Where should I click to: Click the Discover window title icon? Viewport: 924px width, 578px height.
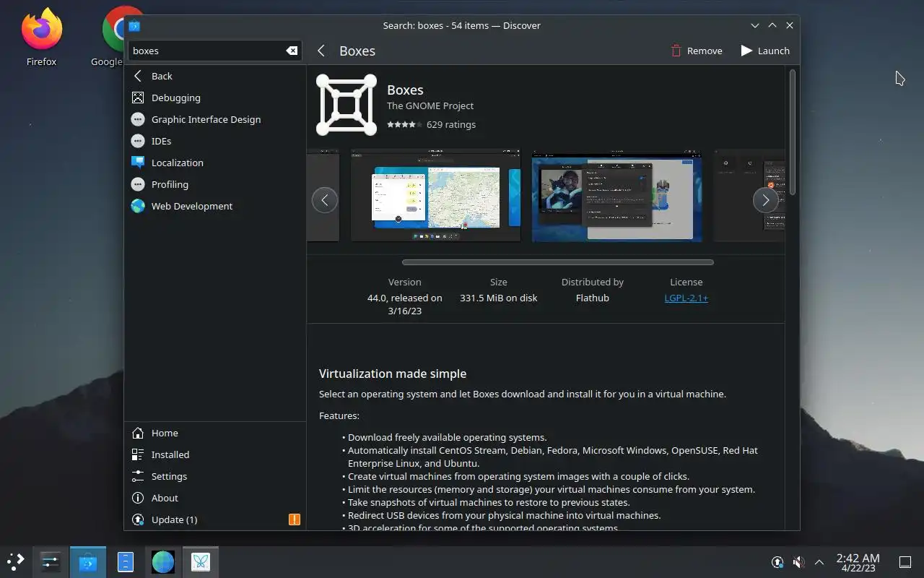(134, 25)
